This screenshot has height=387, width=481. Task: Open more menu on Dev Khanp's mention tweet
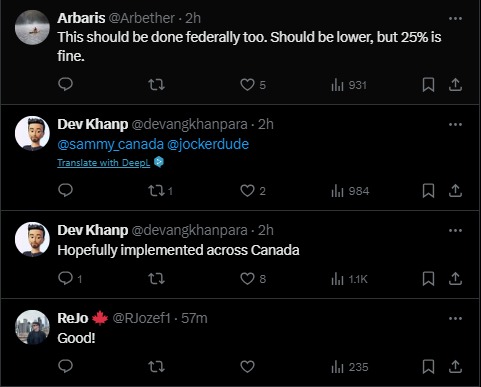point(455,124)
